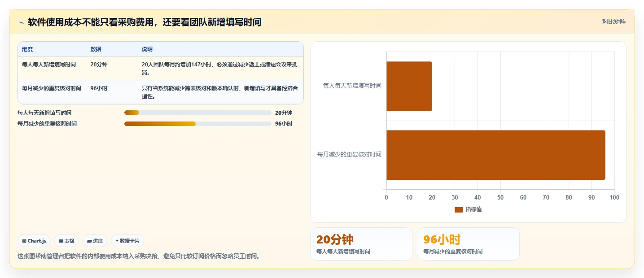Image resolution: width=644 pixels, height=278 pixels.
Task: Click the footer note starting 这张图帮助管理者
Action: 139,256
